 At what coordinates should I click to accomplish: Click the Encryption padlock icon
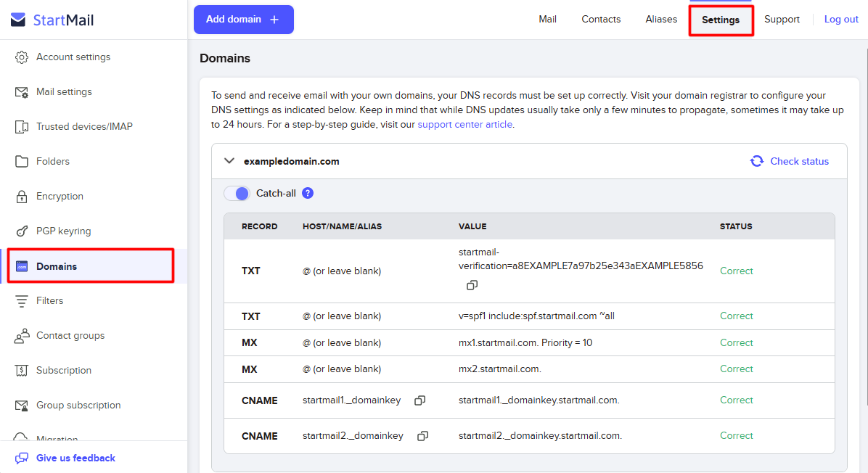22,197
